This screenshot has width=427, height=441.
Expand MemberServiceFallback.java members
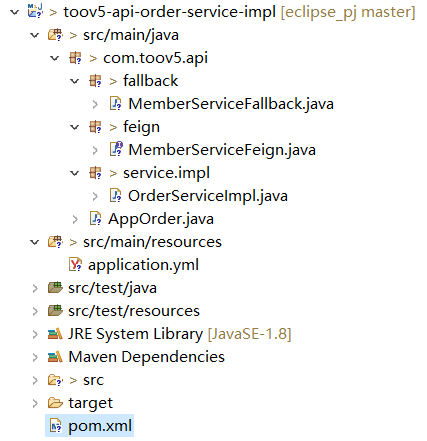95,104
